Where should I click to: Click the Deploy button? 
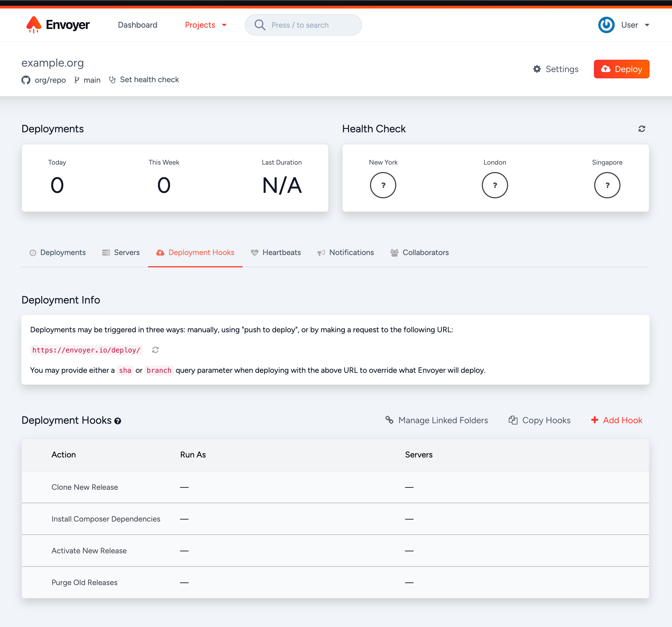tap(621, 69)
